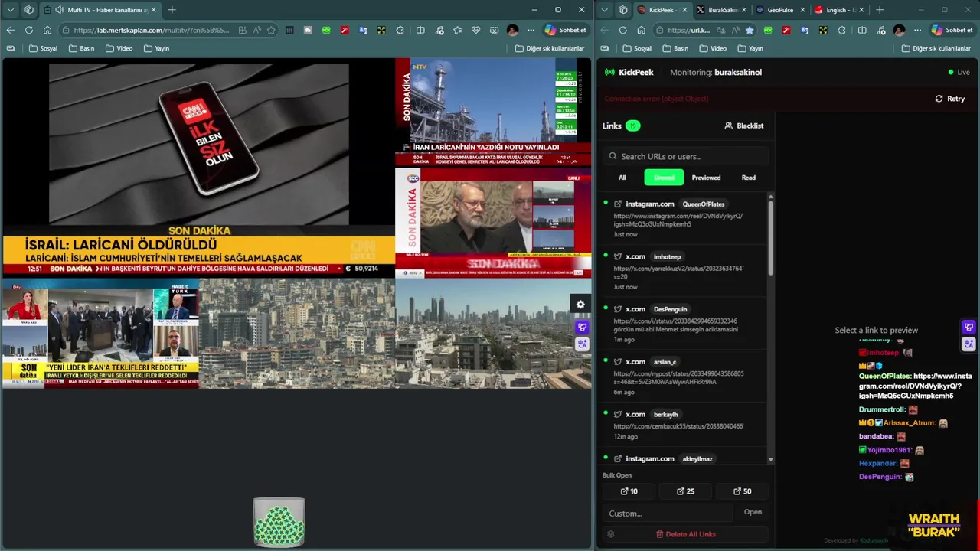
Task: Bulk open 25 links
Action: coord(685,491)
